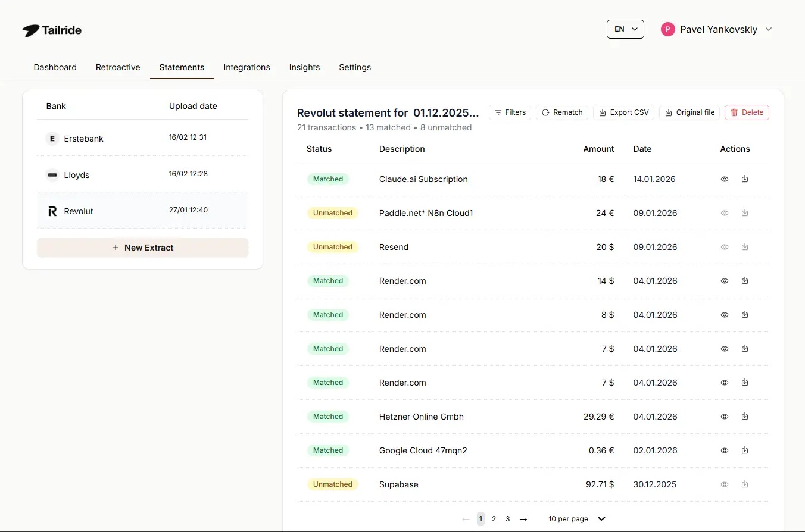Open the Insights tab
The image size is (805, 532).
click(304, 67)
